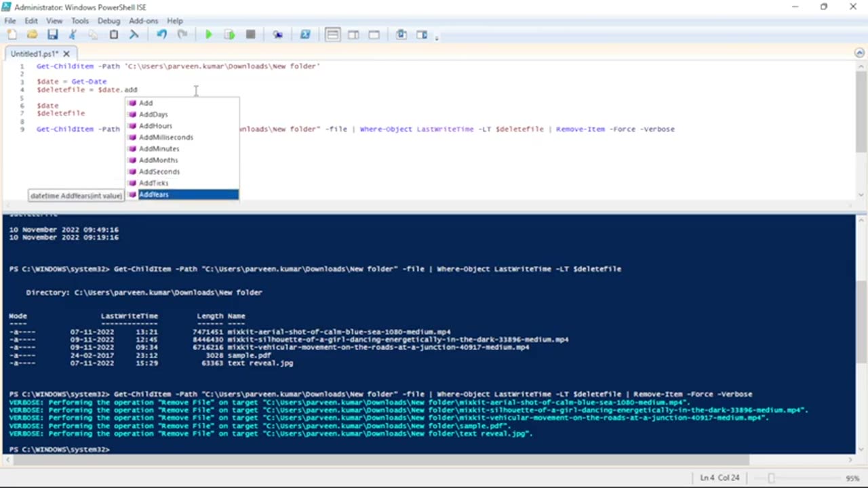The image size is (868, 488).
Task: Open the Add-ons menu
Action: (143, 21)
